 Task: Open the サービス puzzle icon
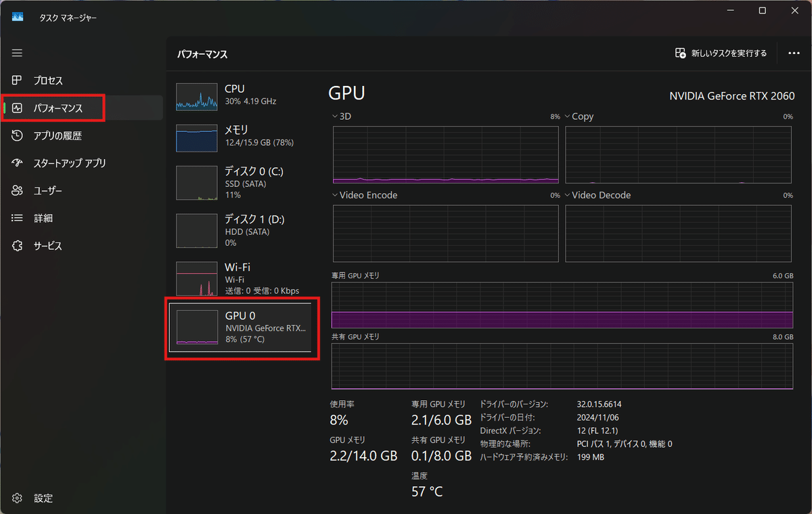pos(18,246)
